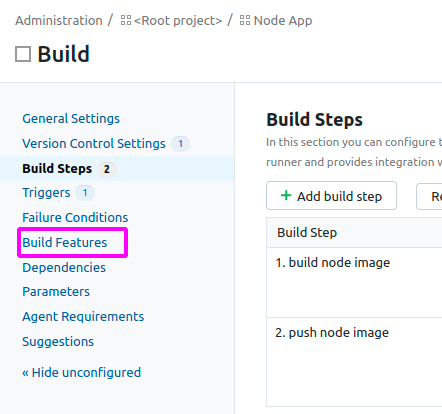Collapse sidebar with Hide unconfigured
Image resolution: width=442 pixels, height=414 pixels.
(x=81, y=373)
